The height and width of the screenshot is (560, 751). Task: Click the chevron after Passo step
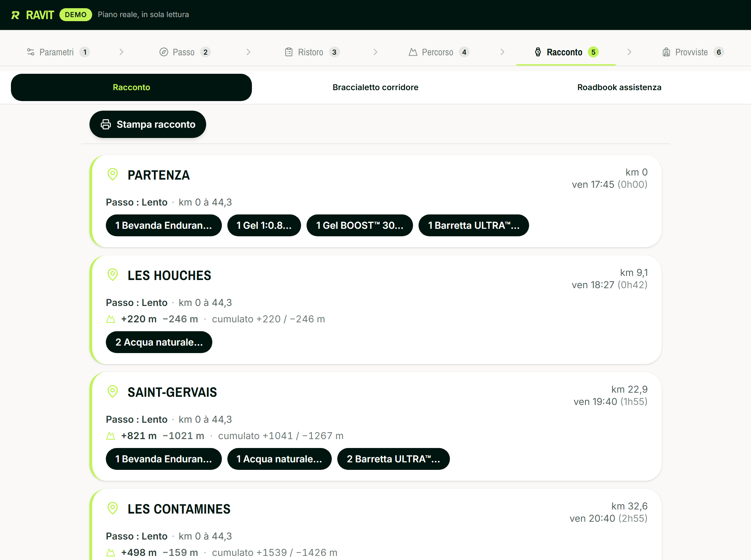click(249, 52)
